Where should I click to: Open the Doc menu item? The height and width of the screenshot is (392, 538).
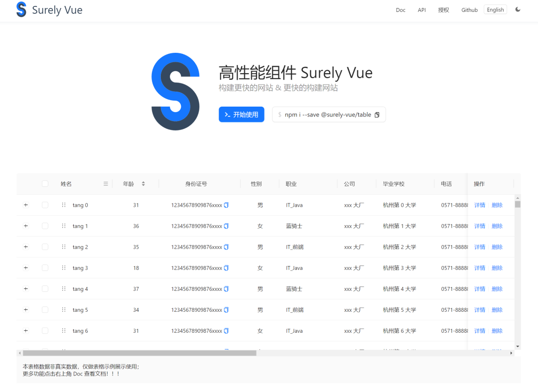coord(401,9)
